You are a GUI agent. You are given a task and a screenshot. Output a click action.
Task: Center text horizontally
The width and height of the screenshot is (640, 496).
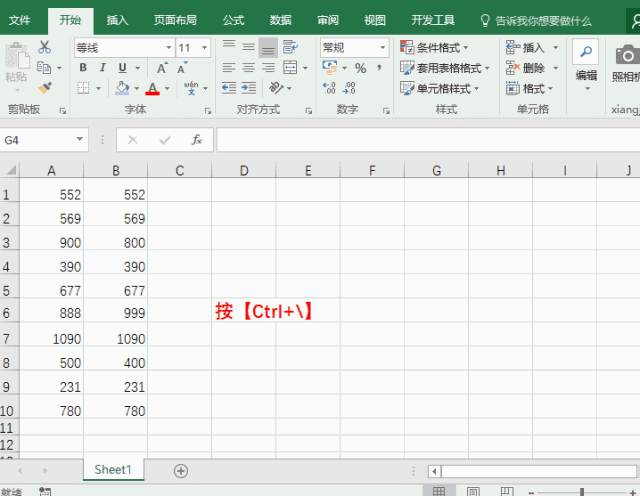(249, 67)
